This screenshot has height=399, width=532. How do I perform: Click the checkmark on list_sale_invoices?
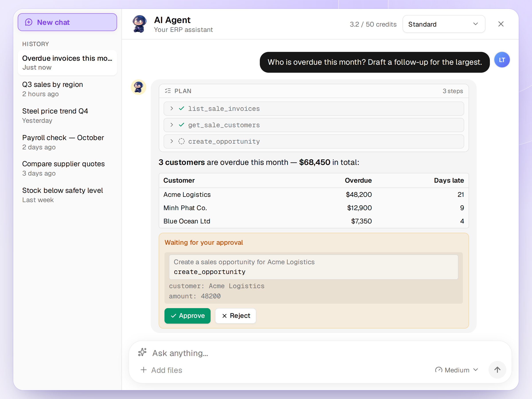(182, 108)
